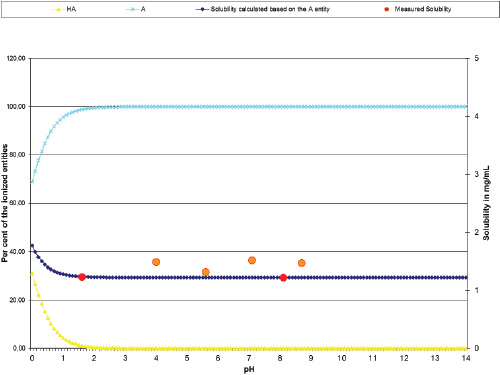Click the right axis solubility value 4

(477, 116)
